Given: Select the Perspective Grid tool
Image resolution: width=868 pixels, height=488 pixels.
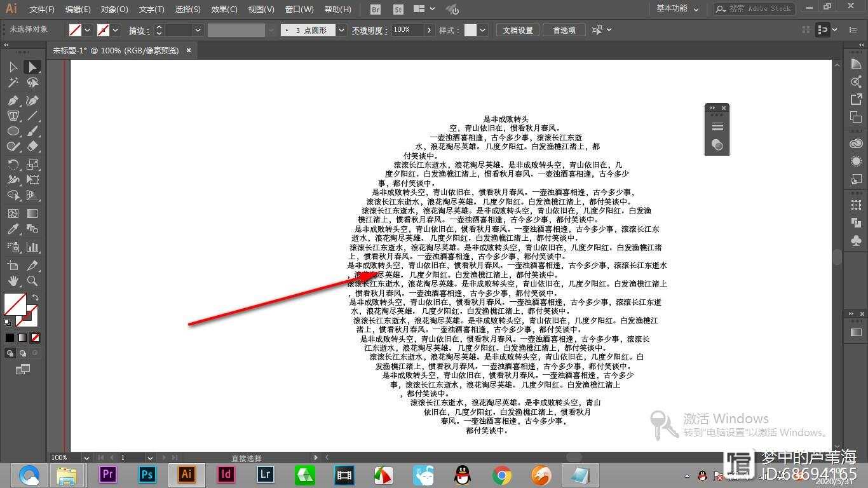Looking at the screenshot, I should [x=32, y=195].
